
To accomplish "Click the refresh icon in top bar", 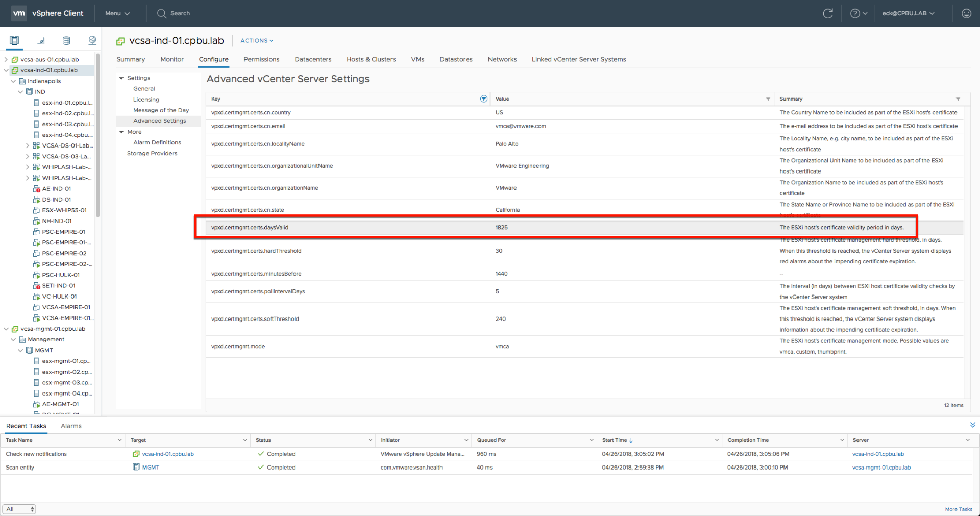I will 828,13.
